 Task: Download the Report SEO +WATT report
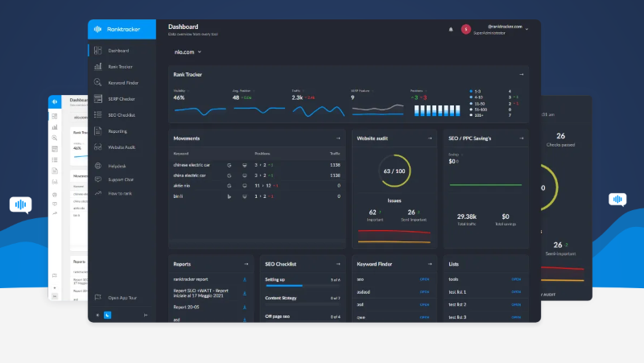[245, 293]
